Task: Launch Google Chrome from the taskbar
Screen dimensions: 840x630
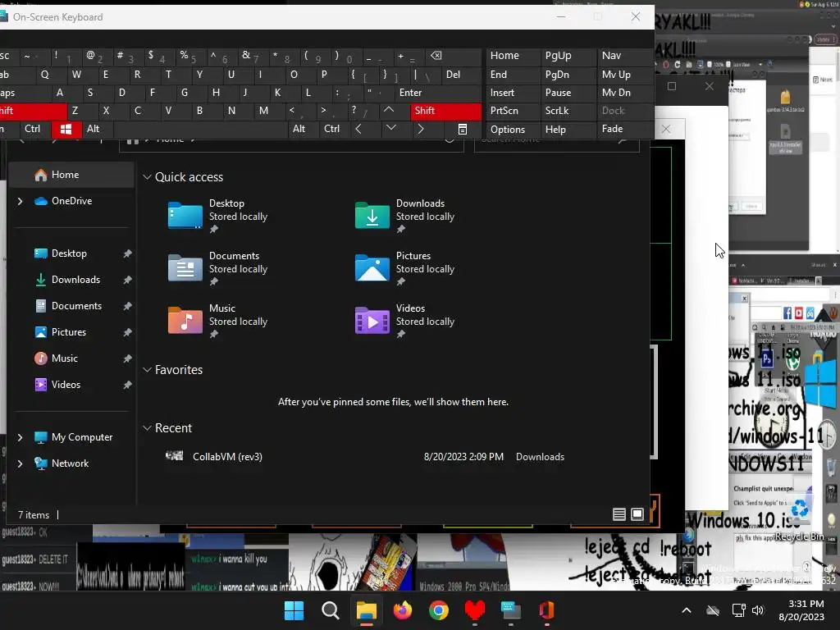Action: pyautogui.click(x=439, y=610)
